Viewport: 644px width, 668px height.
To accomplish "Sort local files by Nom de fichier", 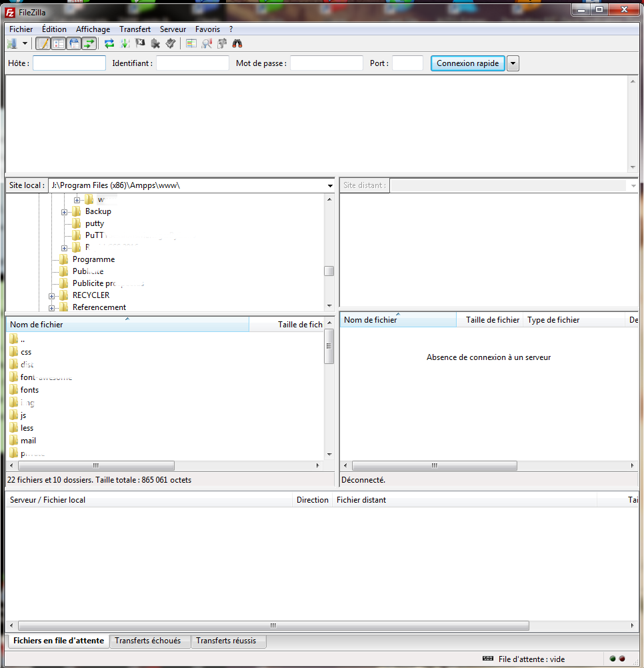I will 127,324.
